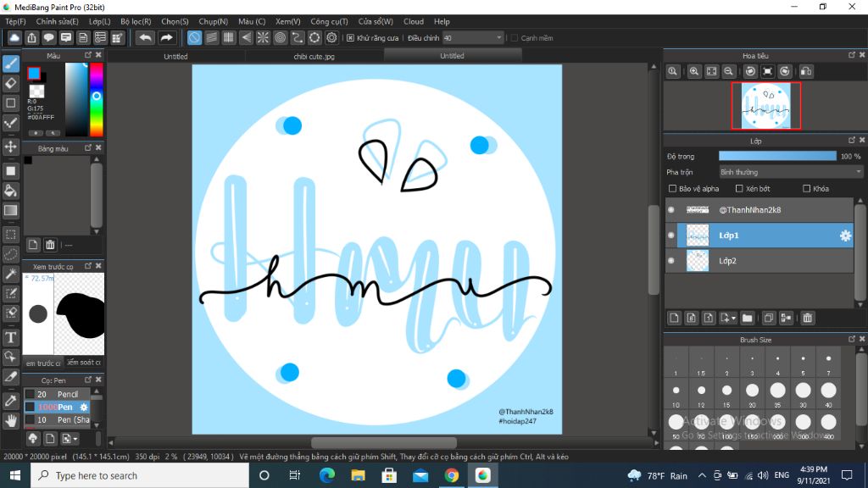Flip the canvas view in the navigator
The width and height of the screenshot is (868, 488).
tap(806, 71)
